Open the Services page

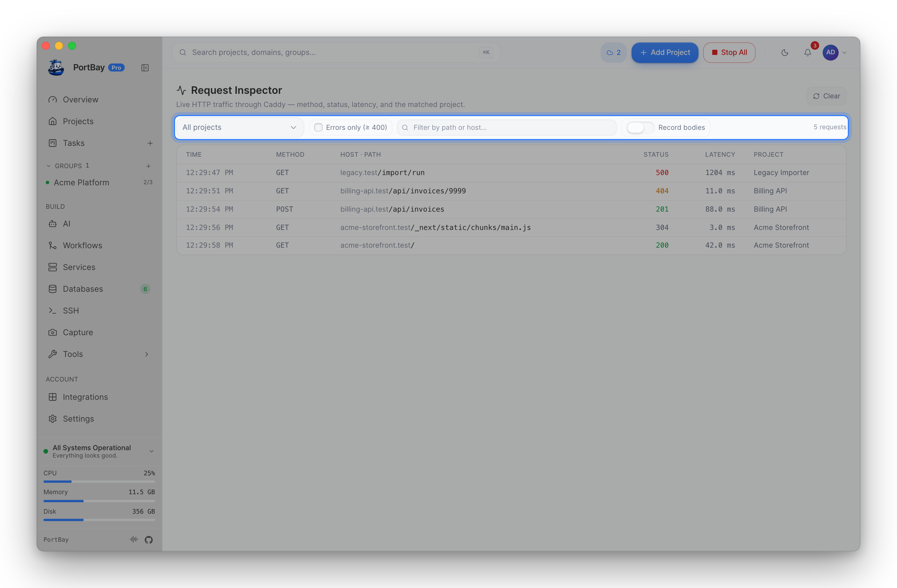click(100, 267)
